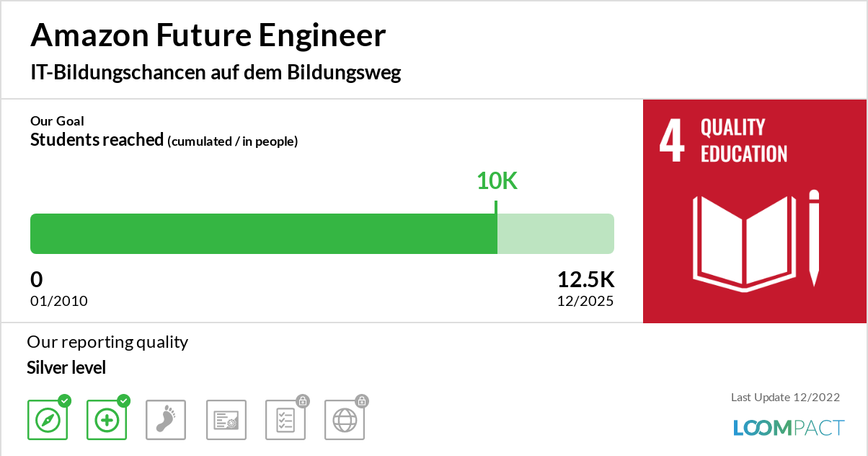Click the locked globe icon
Viewport: 868px width, 456px height.
345,420
